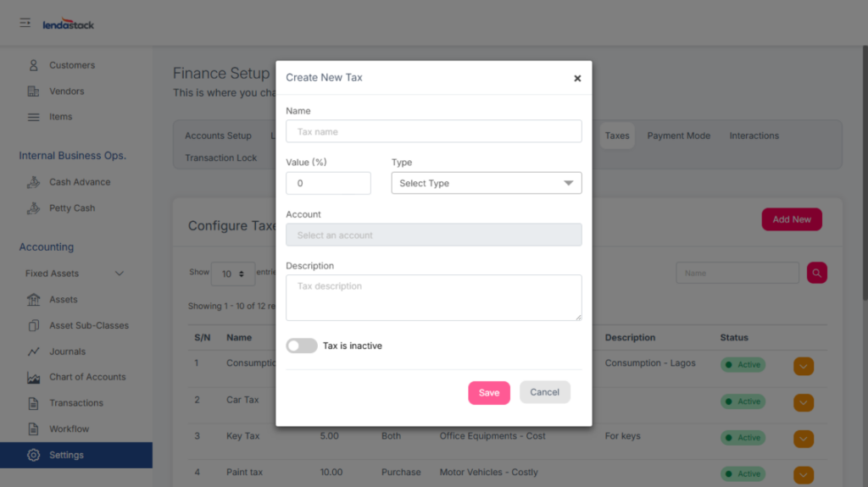The width and height of the screenshot is (868, 487).
Task: Switch to the Payment Mode tab
Action: 678,136
